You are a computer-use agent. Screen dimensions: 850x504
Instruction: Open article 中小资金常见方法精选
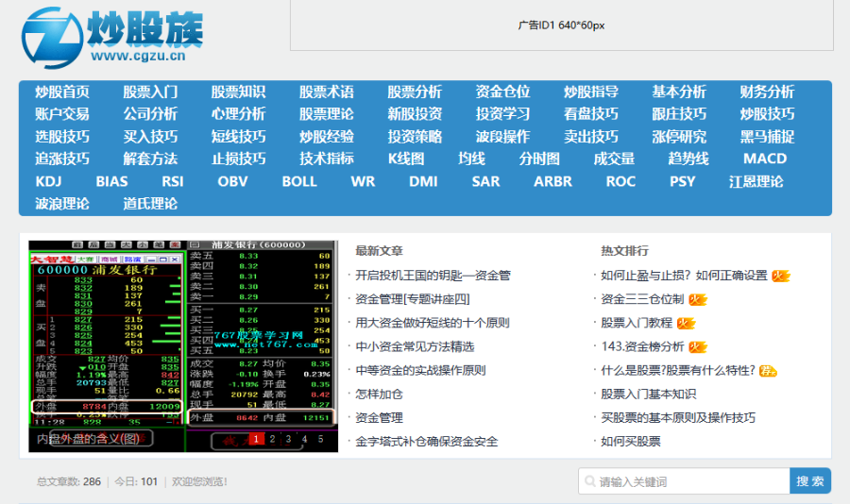[415, 346]
